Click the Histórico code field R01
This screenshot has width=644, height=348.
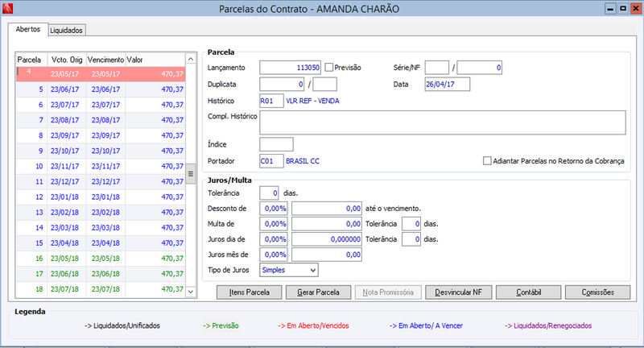pos(271,101)
